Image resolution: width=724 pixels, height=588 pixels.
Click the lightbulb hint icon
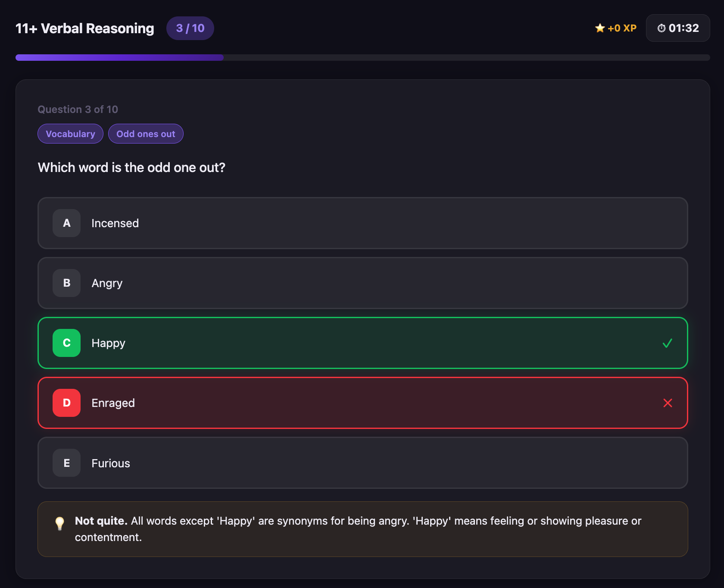[x=60, y=523]
